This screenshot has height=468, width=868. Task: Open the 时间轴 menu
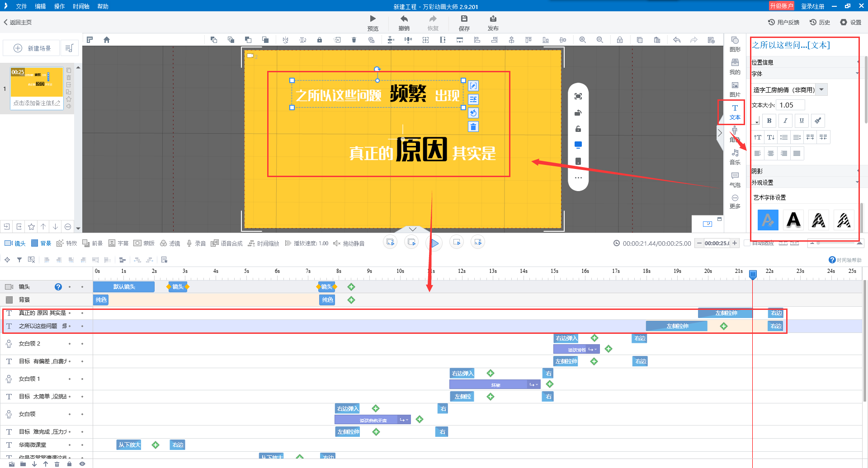point(81,6)
